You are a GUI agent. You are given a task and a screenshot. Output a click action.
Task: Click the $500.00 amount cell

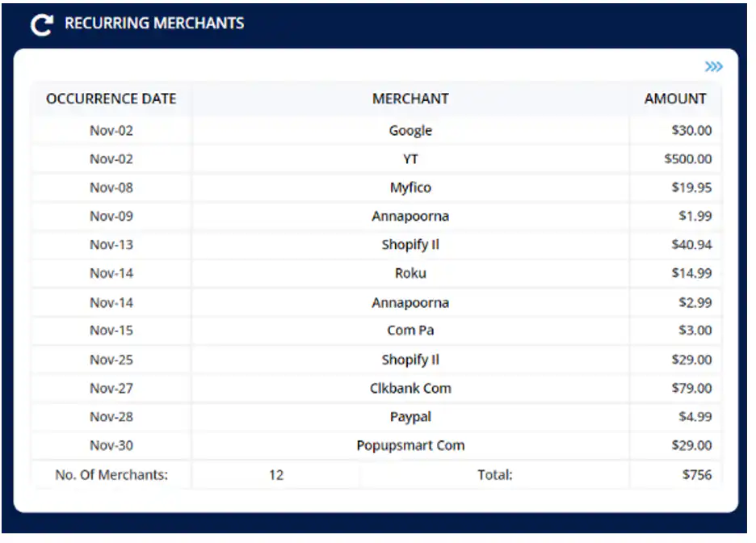[x=688, y=159]
